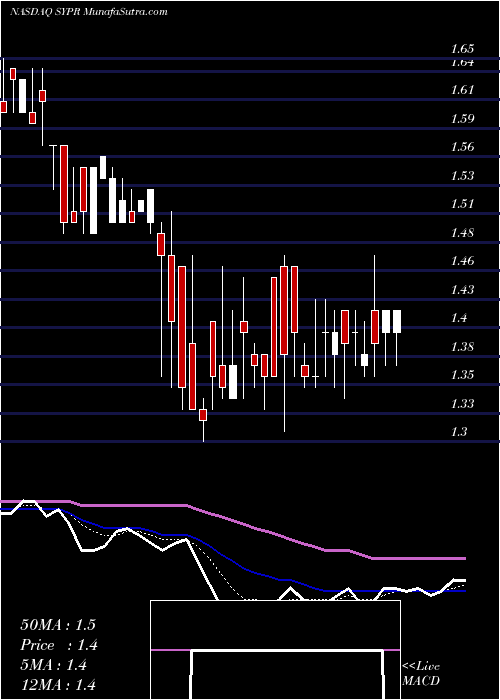Click the 5MA : 1.4 readout
The width and height of the screenshot is (500, 700).
[x=54, y=665]
